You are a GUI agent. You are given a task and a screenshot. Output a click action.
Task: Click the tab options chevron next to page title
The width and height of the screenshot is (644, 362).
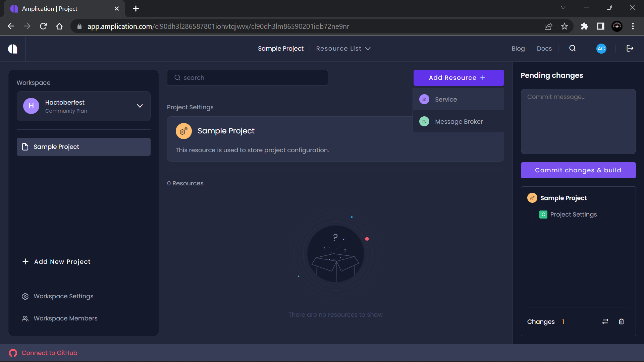563,7
